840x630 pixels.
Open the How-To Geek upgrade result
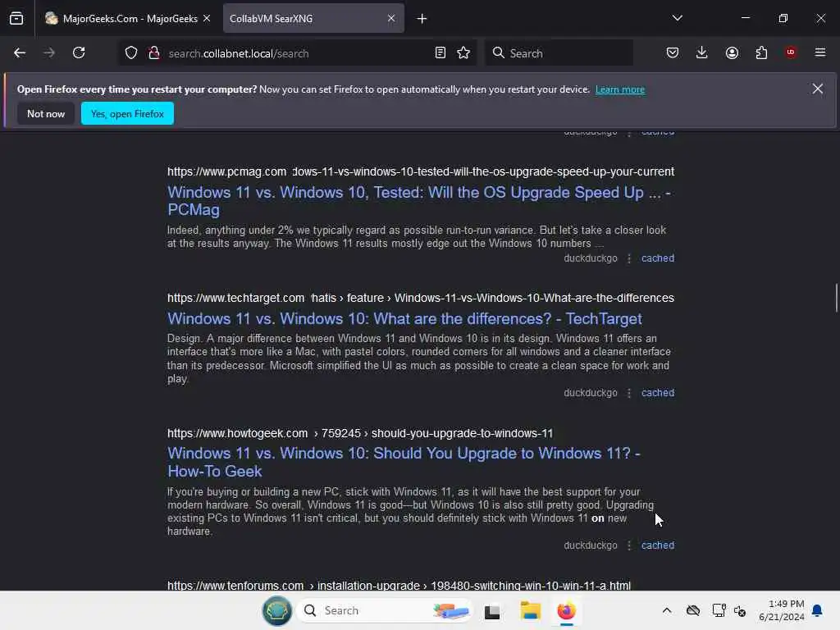(x=404, y=462)
